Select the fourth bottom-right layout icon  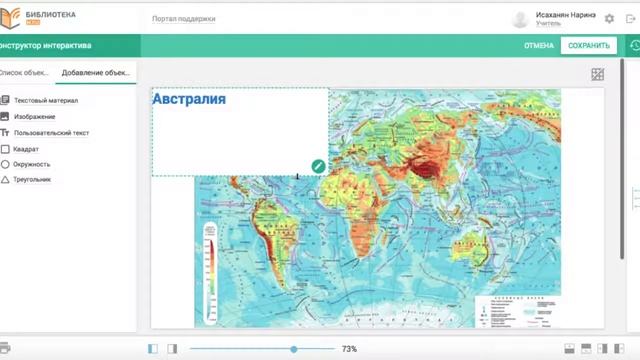point(619,349)
